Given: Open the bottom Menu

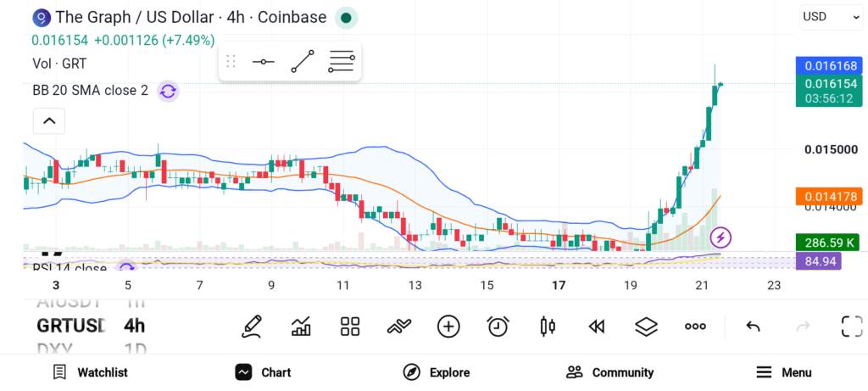Looking at the screenshot, I should point(784,372).
